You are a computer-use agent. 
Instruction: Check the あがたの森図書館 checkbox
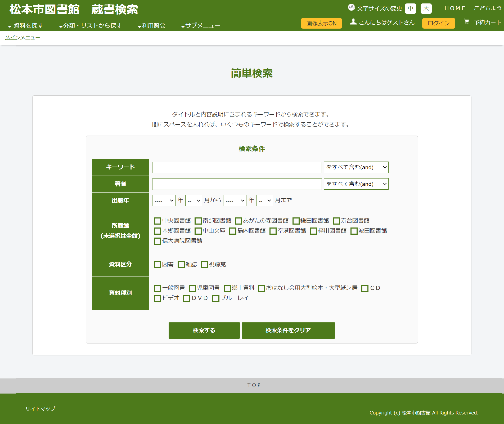point(238,221)
